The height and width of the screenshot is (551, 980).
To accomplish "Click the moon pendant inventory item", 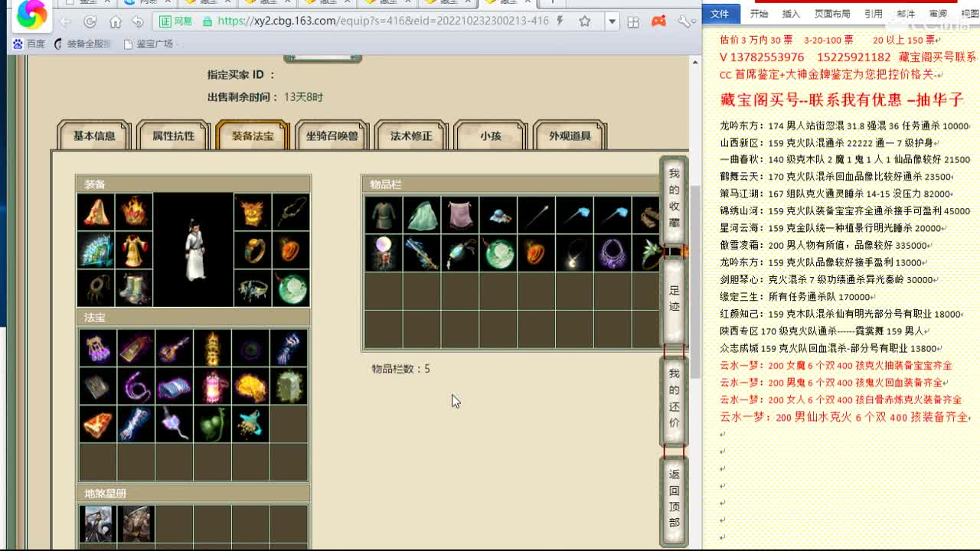I will (x=575, y=253).
